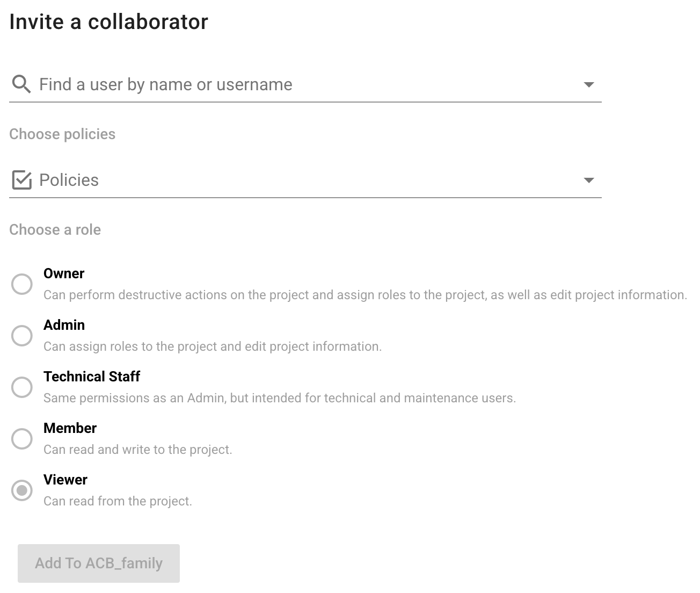Click the 'Admin' role label
700x593 pixels.
tap(64, 325)
